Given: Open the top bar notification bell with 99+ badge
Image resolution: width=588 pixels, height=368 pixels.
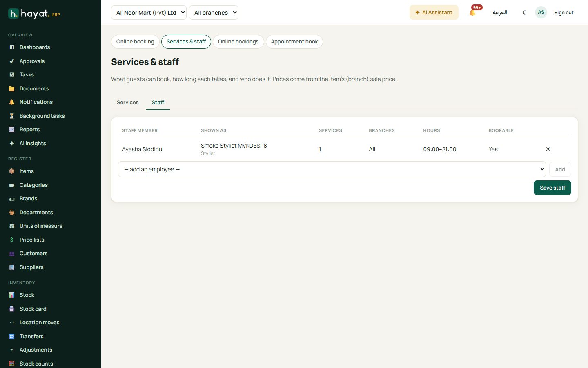Looking at the screenshot, I should tap(473, 12).
